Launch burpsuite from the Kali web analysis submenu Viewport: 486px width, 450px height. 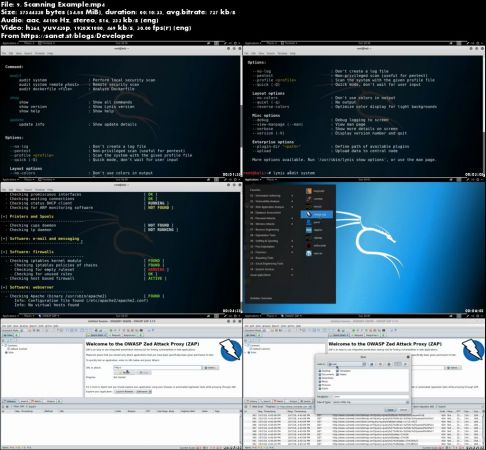tap(315, 191)
